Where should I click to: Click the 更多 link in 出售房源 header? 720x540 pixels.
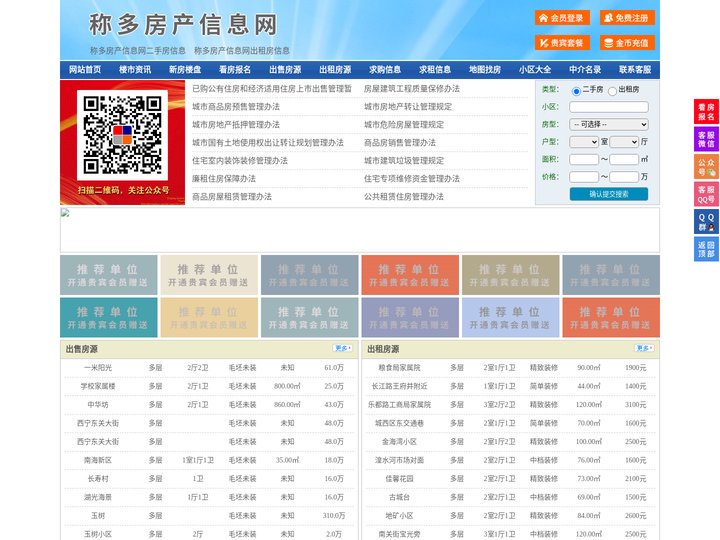[x=343, y=349]
